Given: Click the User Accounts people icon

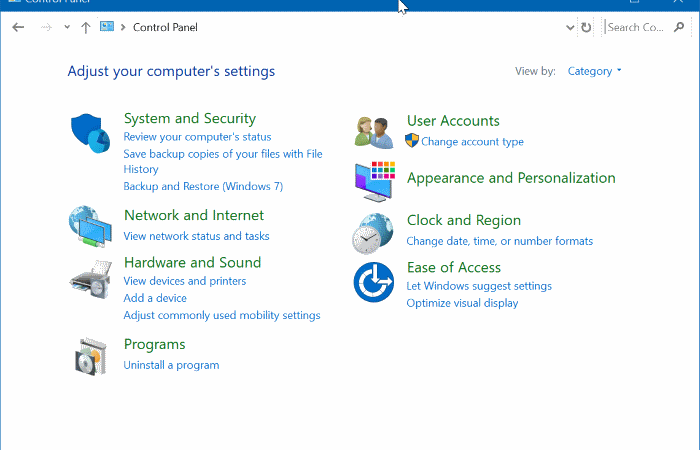Looking at the screenshot, I should pyautogui.click(x=374, y=133).
